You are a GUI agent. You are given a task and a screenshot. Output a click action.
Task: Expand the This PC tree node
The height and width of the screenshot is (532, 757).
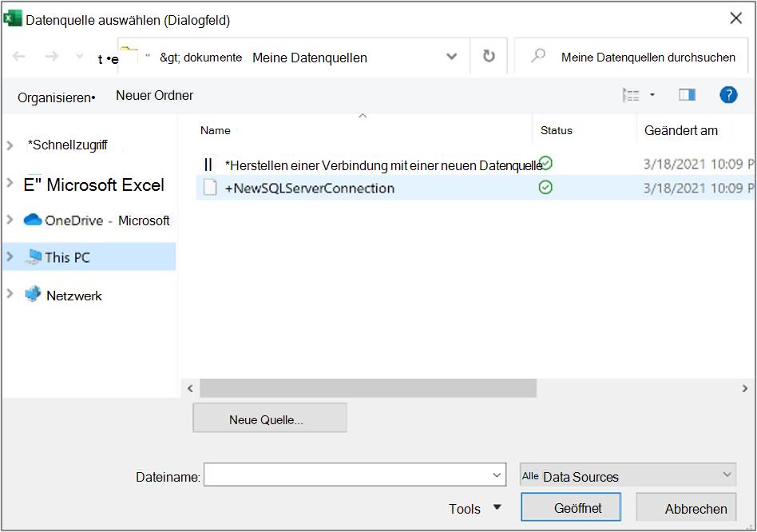10,256
